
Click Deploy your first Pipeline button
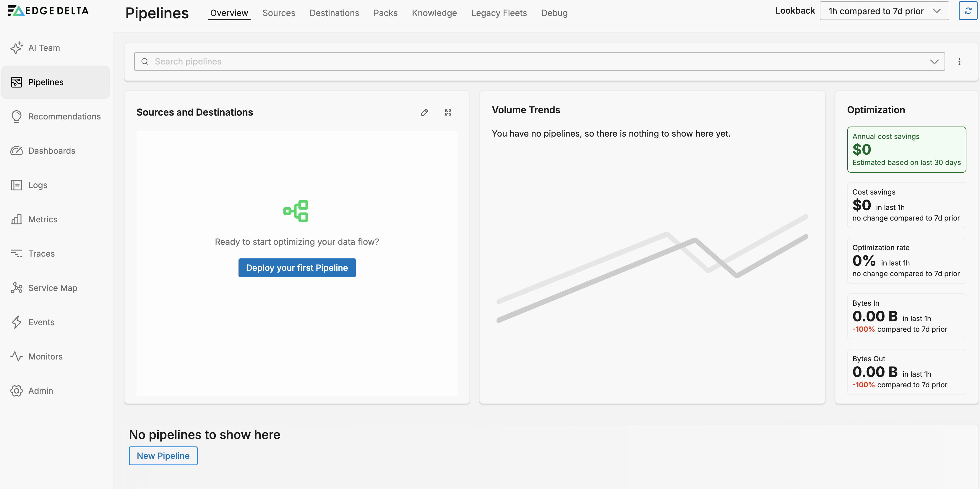point(297,268)
